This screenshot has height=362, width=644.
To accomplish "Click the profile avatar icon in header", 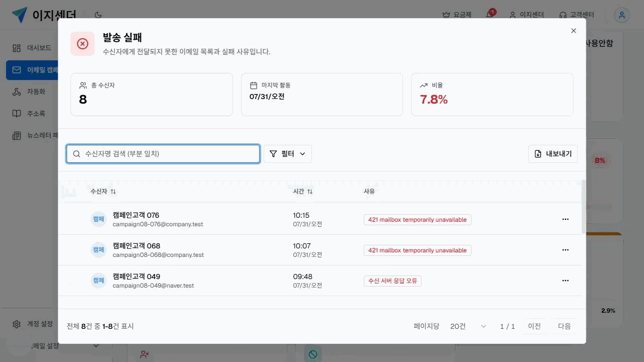I will pyautogui.click(x=622, y=15).
